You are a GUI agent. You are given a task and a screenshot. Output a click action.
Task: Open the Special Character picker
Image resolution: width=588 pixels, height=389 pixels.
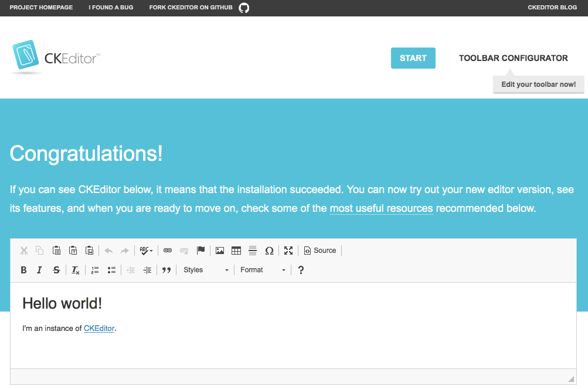pos(269,250)
